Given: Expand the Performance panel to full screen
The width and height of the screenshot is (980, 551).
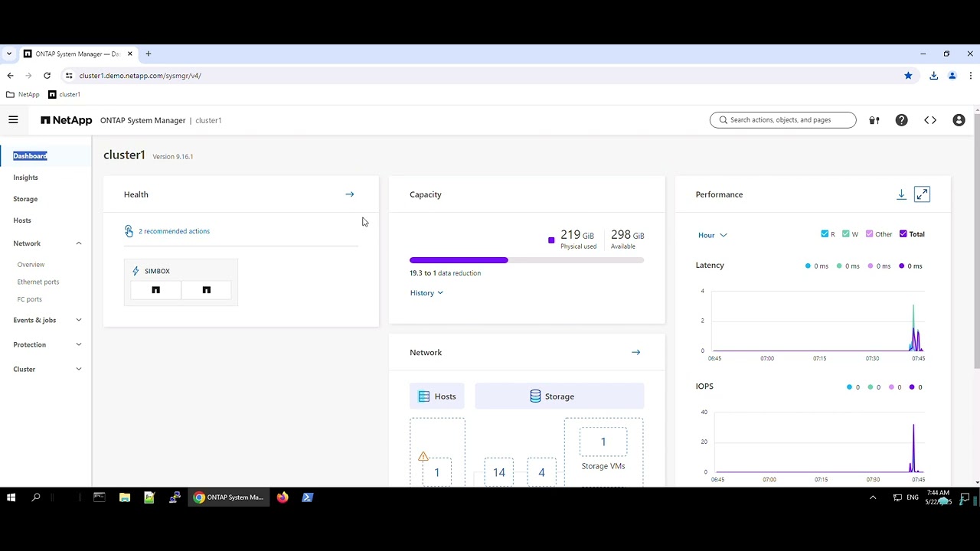Looking at the screenshot, I should (922, 194).
